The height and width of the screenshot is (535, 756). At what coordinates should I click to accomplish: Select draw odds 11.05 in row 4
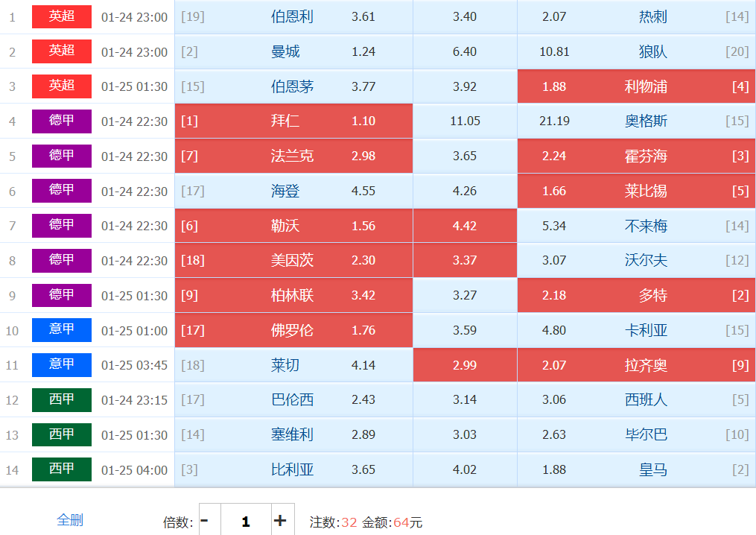(x=465, y=121)
